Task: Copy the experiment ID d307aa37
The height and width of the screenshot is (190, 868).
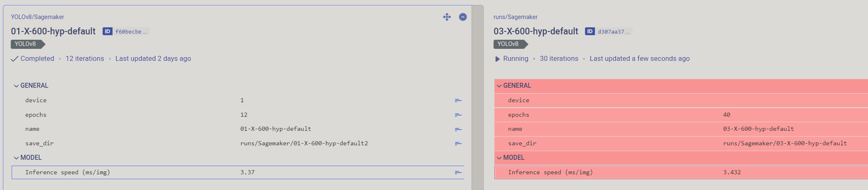Action: (x=614, y=31)
